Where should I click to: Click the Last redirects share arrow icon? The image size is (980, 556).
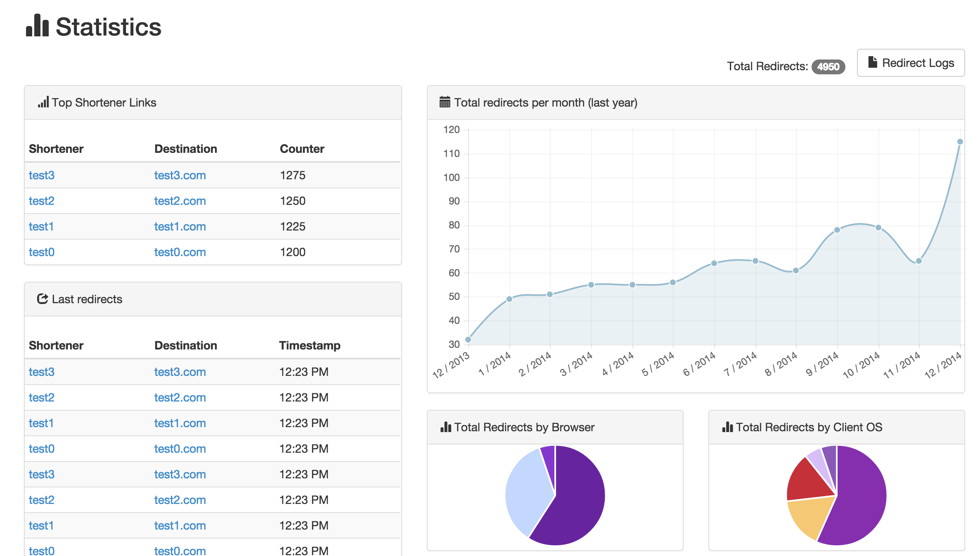(43, 299)
